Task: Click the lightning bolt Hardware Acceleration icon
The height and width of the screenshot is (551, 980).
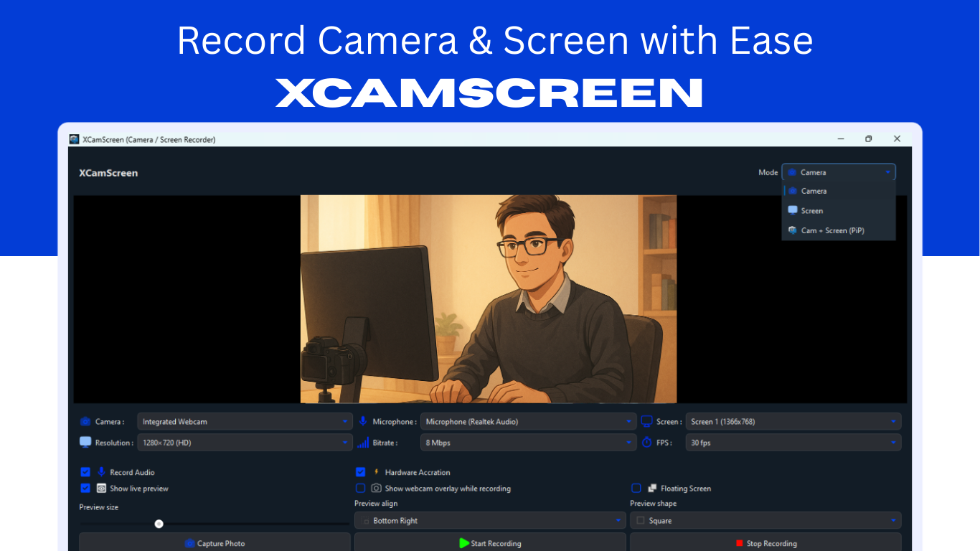Action: [x=377, y=472]
